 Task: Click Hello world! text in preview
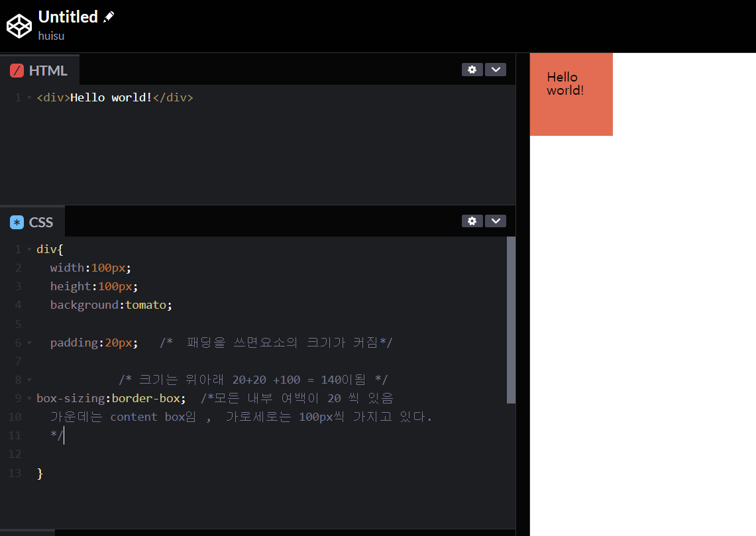(x=565, y=84)
